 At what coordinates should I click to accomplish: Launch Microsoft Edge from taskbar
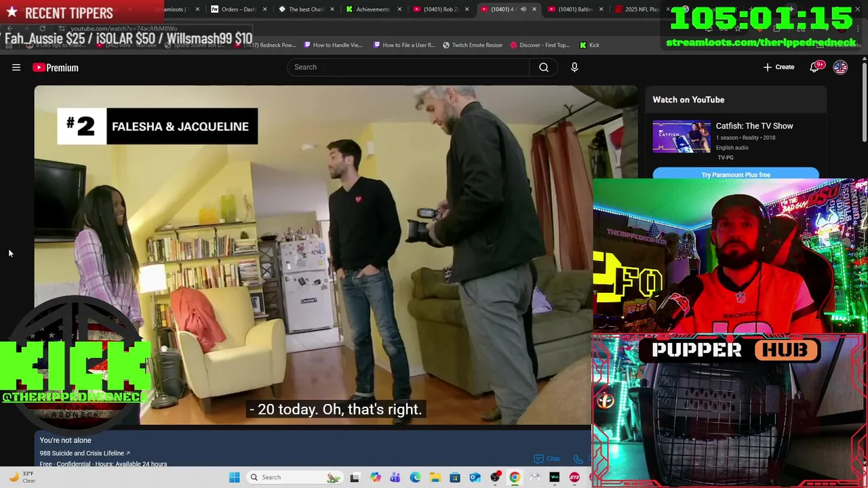tap(415, 477)
